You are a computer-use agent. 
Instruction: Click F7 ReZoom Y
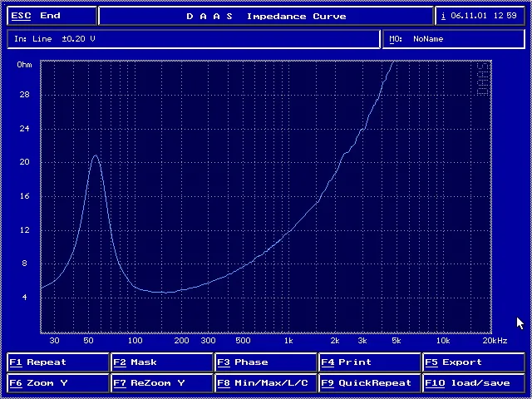(162, 383)
